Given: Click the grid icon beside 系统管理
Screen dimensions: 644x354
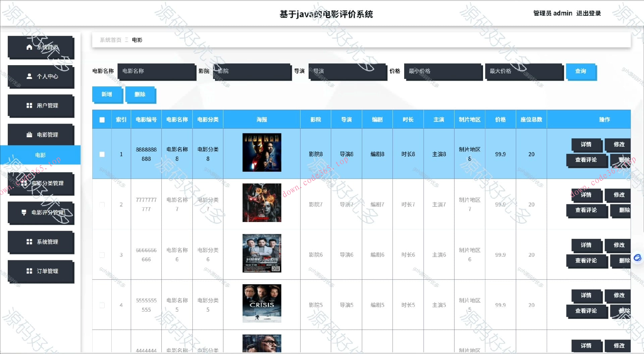Looking at the screenshot, I should point(29,241).
